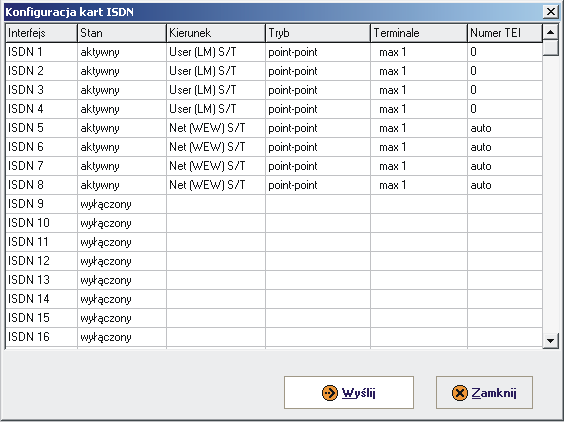This screenshot has width=564, height=422.
Task: Click the scrollbar up arrow
Action: [550, 32]
